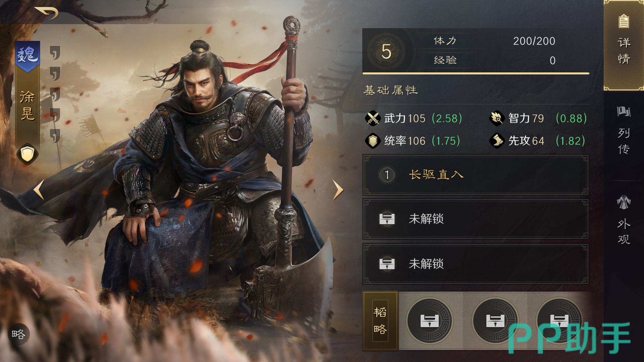
Task: Tap the shield troop-type badge under name
Action: coord(28,154)
